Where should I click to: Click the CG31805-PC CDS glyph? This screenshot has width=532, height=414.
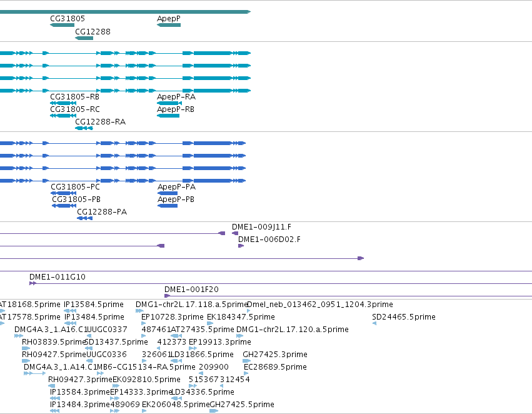(63, 193)
